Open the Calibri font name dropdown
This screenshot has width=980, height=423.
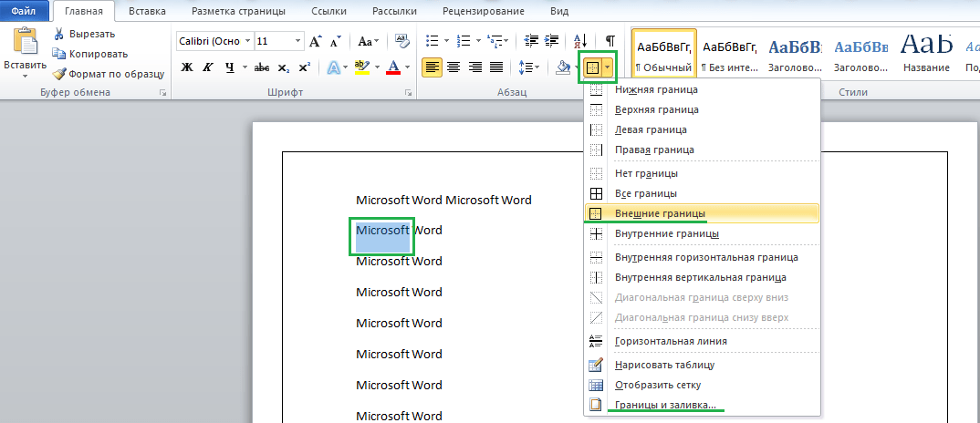pos(248,41)
